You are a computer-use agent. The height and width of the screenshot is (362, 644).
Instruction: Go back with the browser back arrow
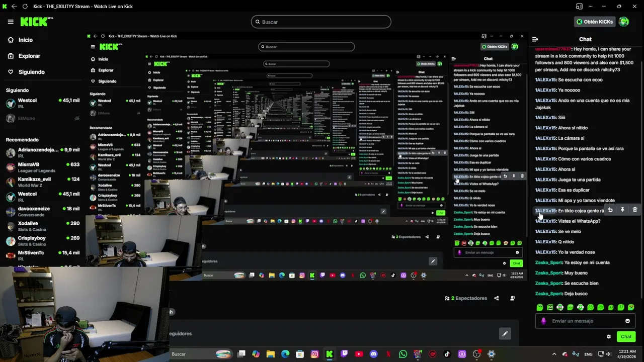pyautogui.click(x=14, y=7)
